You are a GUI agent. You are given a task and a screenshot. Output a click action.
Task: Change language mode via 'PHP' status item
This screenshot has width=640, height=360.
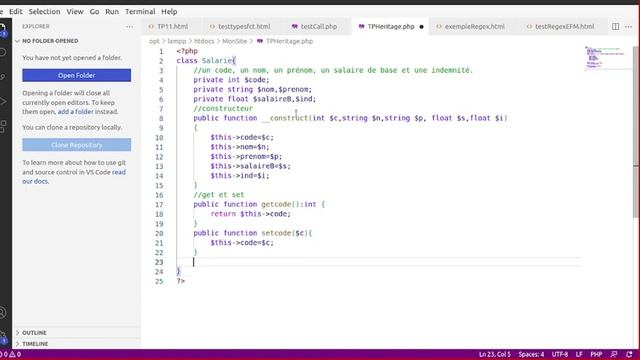596,354
